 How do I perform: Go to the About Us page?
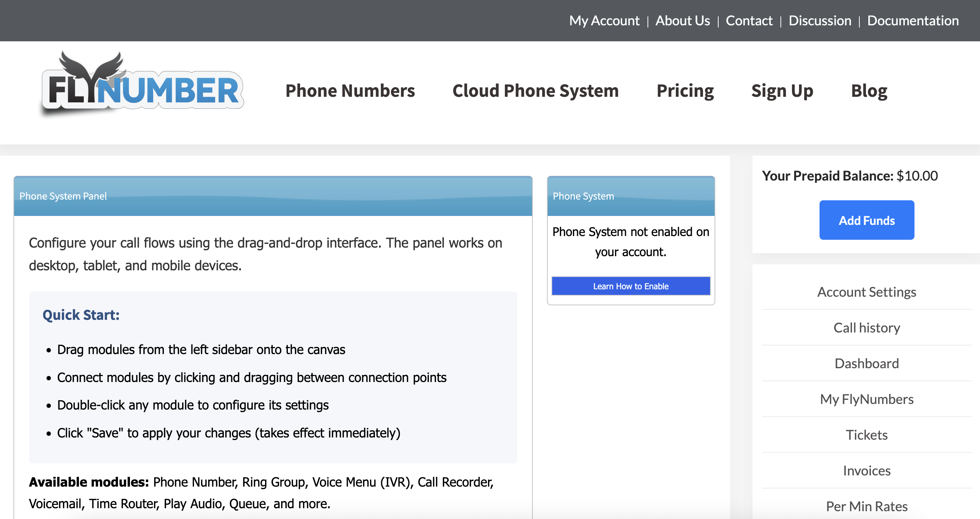[682, 20]
